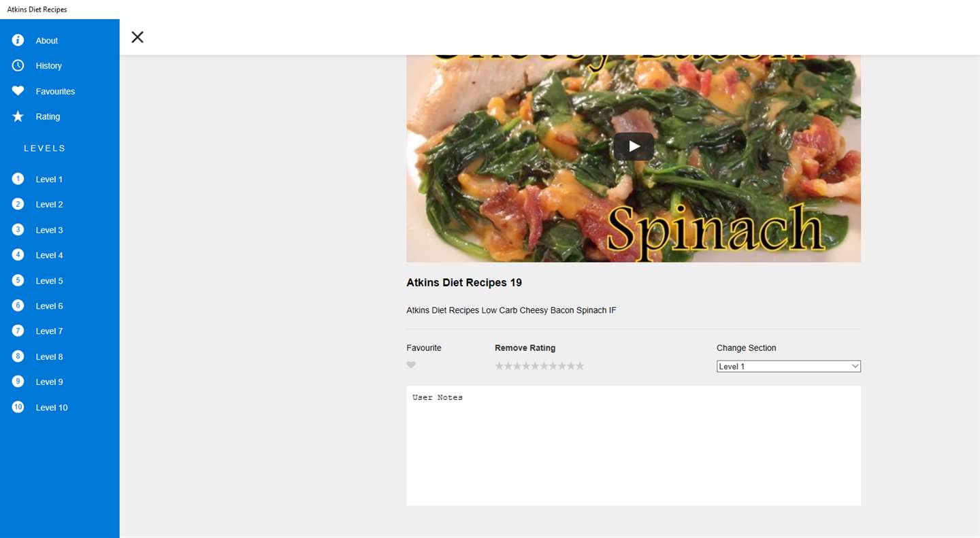
Task: Select the Level 1 numbered circle icon
Action: tap(18, 179)
